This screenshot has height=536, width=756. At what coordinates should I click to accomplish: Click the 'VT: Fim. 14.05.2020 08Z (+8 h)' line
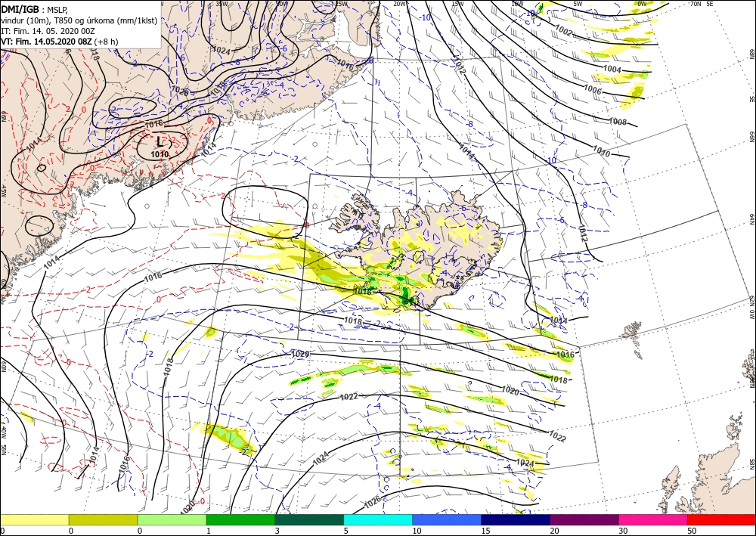coord(59,42)
